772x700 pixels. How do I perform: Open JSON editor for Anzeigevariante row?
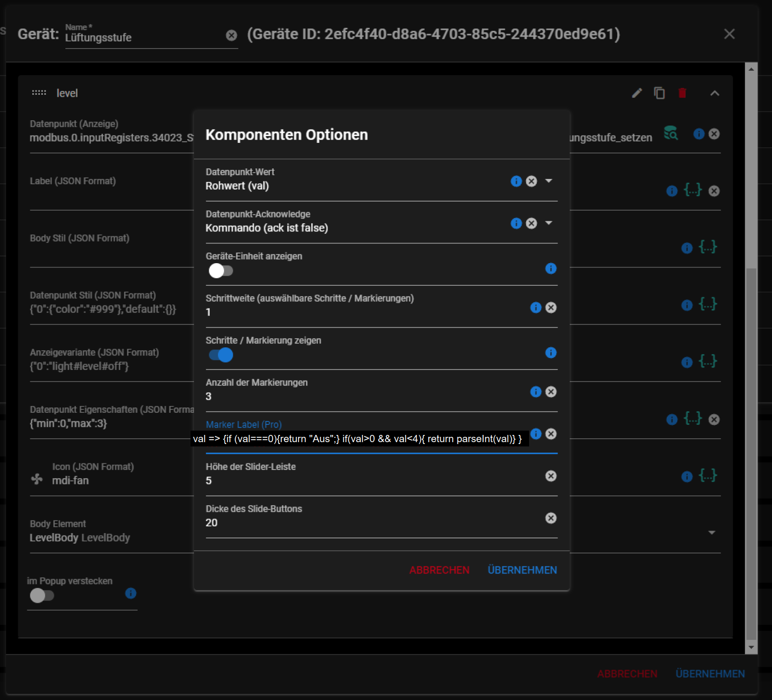point(708,361)
